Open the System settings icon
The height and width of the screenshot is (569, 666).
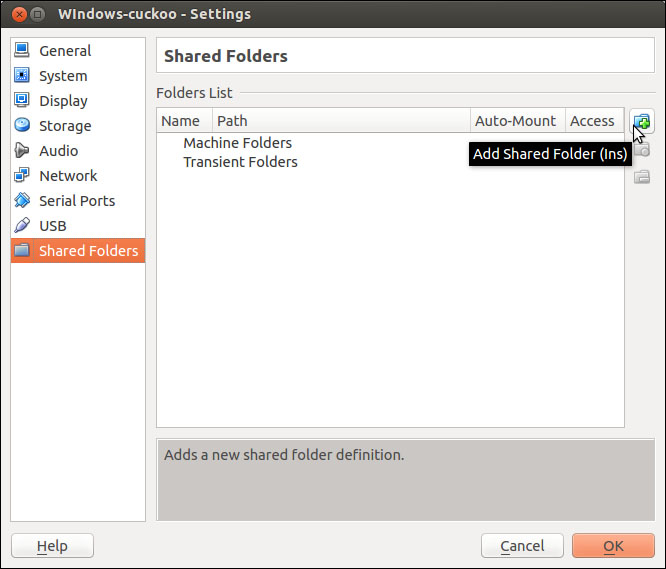click(22, 75)
